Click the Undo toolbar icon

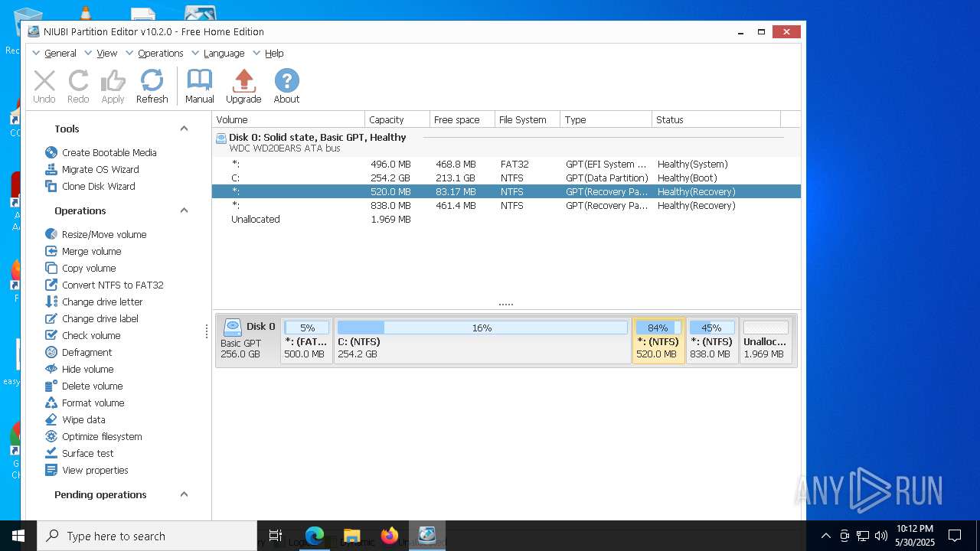(x=44, y=86)
